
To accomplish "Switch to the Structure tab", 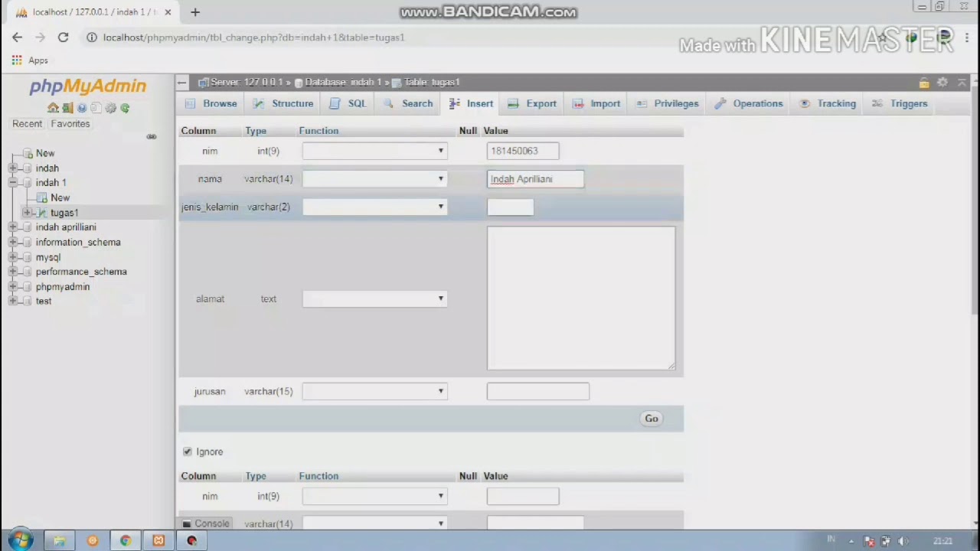I will click(x=283, y=103).
